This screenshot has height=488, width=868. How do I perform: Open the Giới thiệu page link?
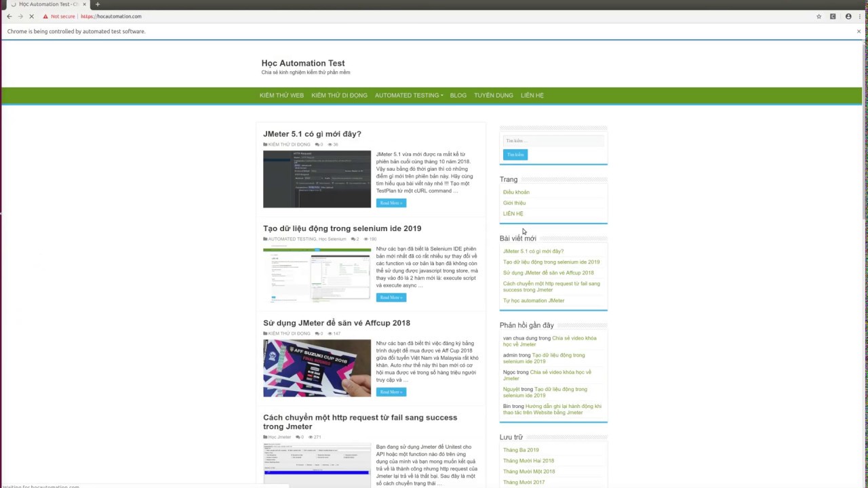point(514,203)
